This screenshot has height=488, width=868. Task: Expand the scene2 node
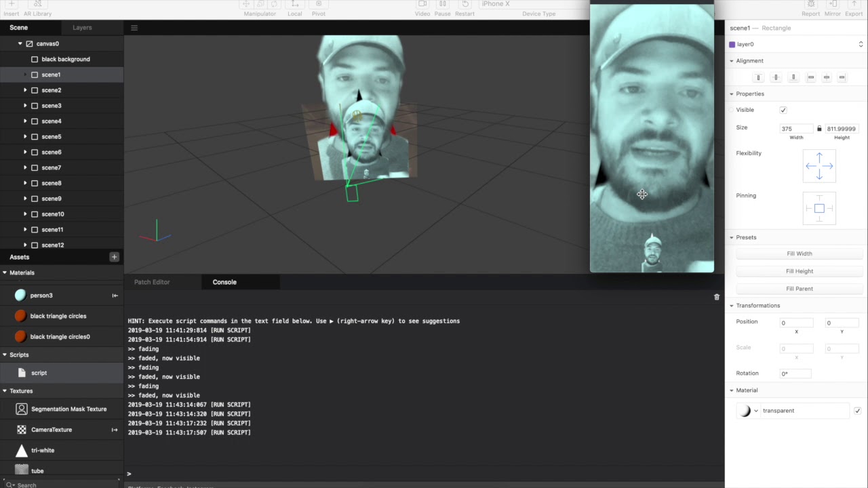[x=25, y=90]
